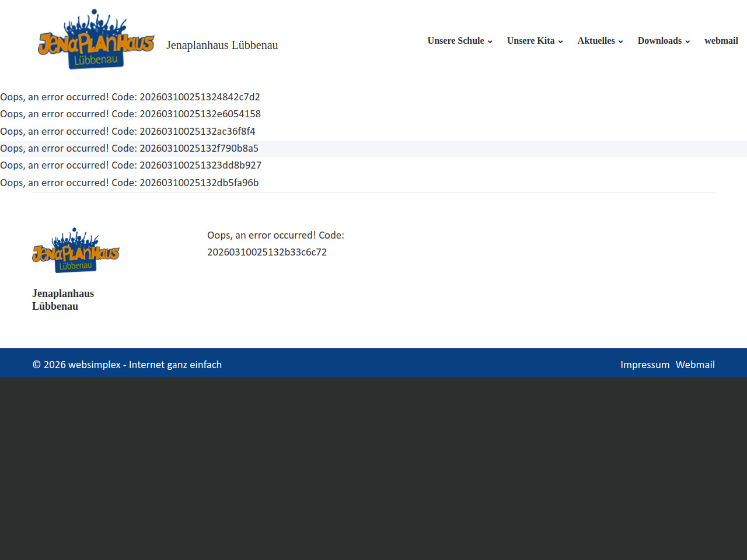
Task: Click the Jenaplanhaus logo in the footer
Action: (x=76, y=250)
